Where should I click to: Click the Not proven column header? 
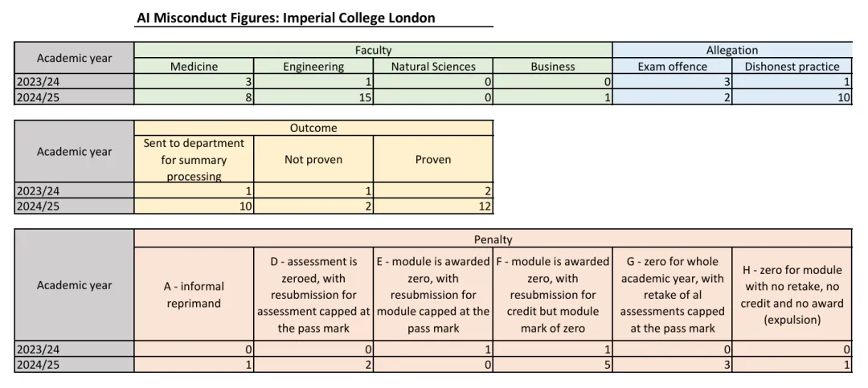click(313, 159)
